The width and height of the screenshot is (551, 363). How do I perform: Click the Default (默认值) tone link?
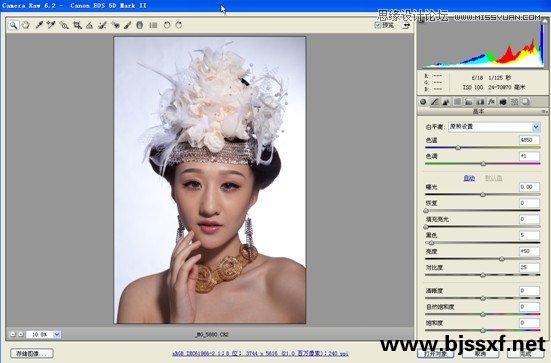(x=493, y=179)
